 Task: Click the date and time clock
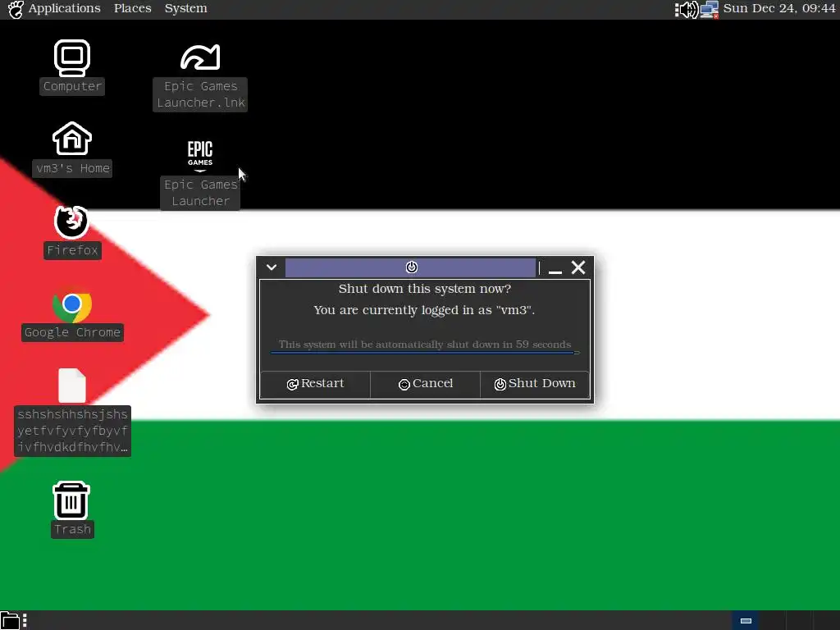779,8
